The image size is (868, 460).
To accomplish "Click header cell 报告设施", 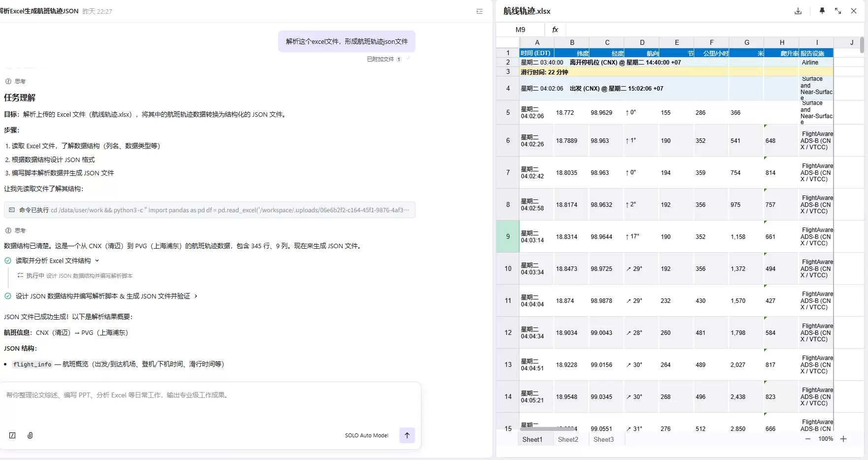I will click(x=816, y=53).
